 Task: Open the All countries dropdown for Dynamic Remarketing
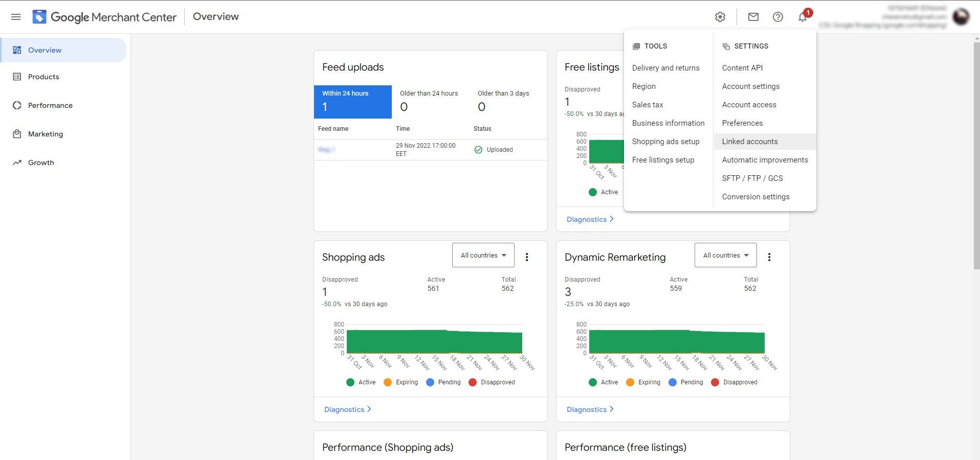(725, 255)
